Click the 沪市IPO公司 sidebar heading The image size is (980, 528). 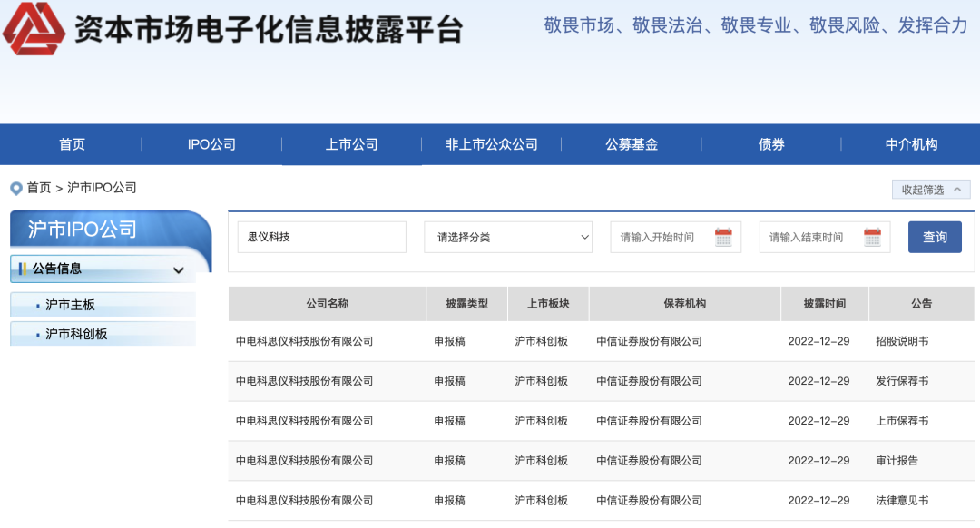click(82, 230)
